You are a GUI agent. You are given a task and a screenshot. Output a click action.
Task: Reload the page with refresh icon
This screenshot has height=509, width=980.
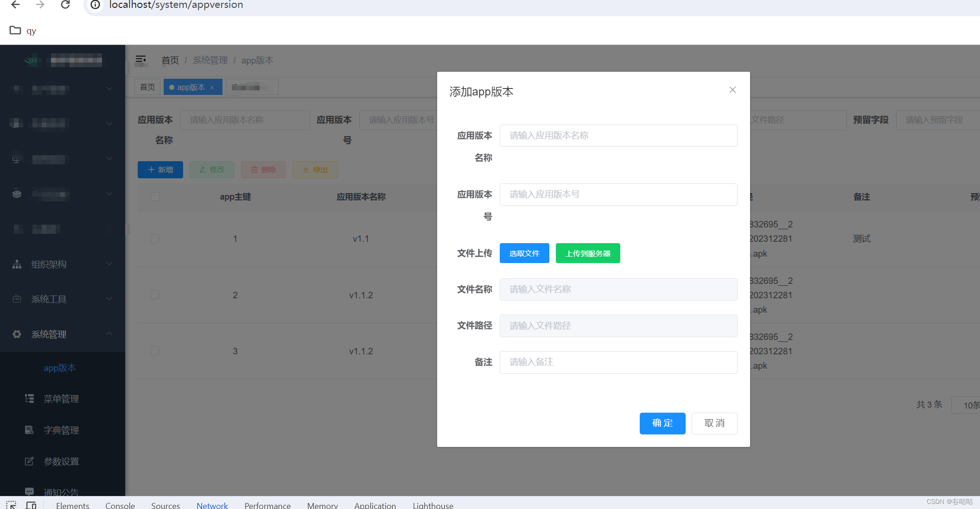pyautogui.click(x=65, y=5)
